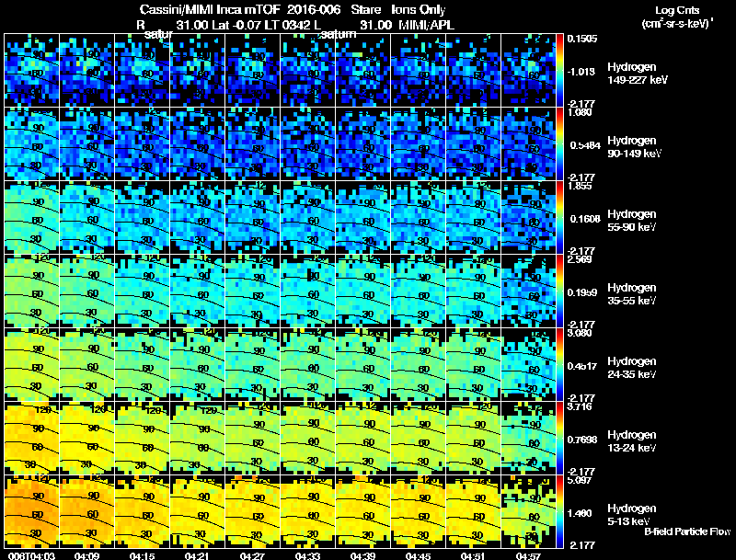
Task: Open the 13-24 keV panel at 04:09
Action: pyautogui.click(x=86, y=438)
